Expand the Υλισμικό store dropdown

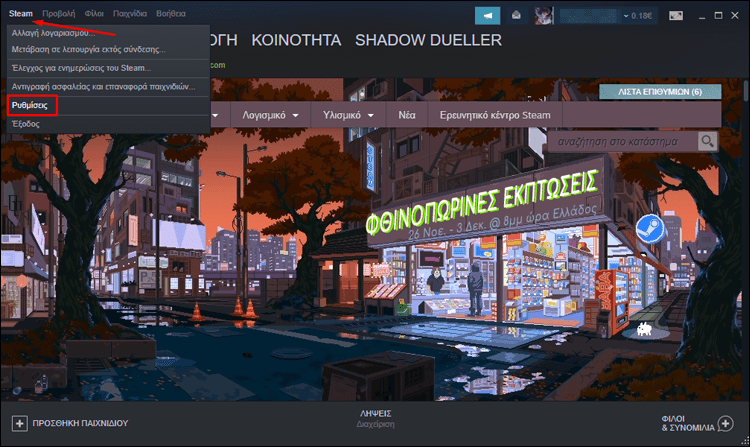click(348, 115)
